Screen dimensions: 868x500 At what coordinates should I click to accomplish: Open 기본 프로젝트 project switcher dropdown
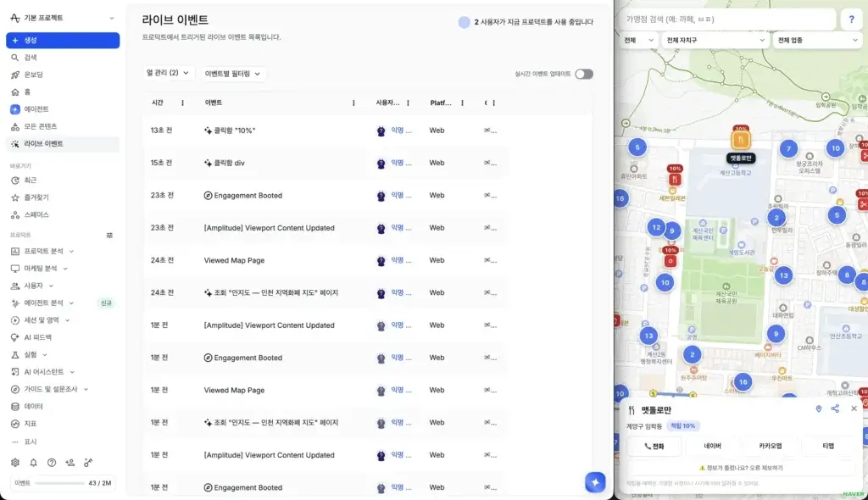tap(63, 18)
